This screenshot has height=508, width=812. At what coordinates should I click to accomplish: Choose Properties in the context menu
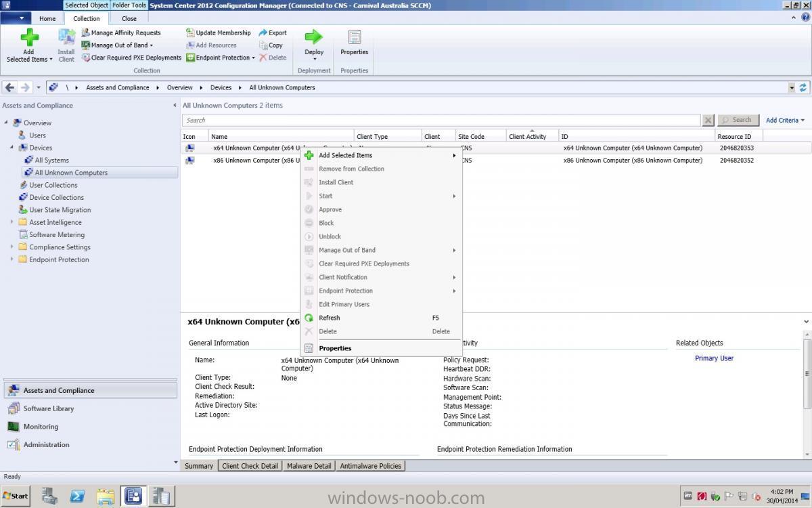[x=381, y=348]
